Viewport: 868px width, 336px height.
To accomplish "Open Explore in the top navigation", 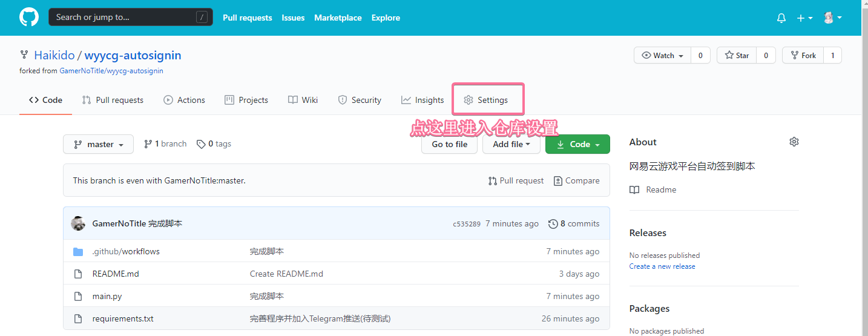I will pos(386,18).
